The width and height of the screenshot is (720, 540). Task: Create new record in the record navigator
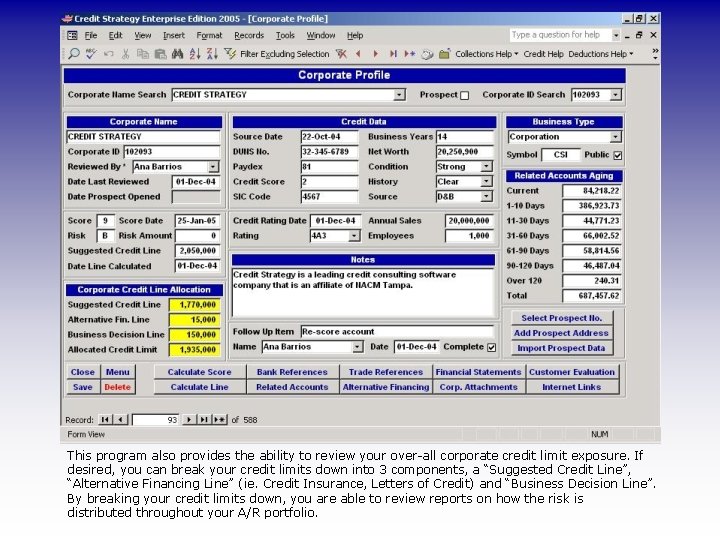219,419
